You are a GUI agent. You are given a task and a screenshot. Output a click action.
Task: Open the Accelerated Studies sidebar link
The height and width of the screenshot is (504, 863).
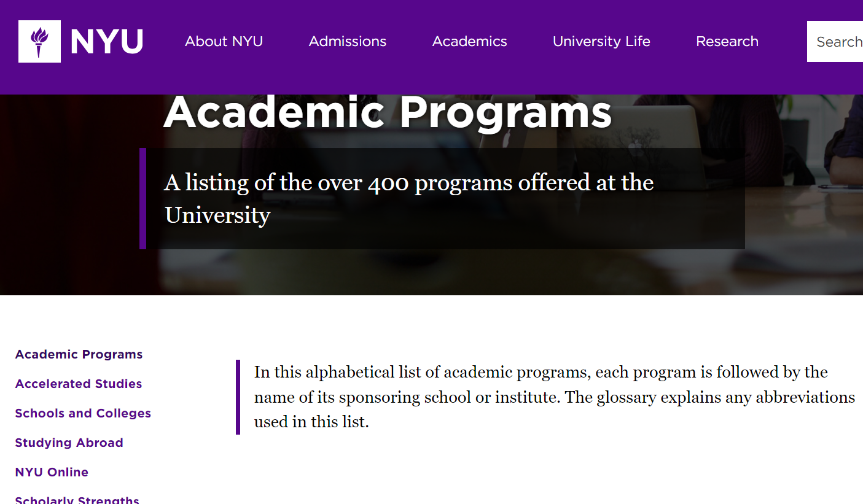tap(79, 384)
